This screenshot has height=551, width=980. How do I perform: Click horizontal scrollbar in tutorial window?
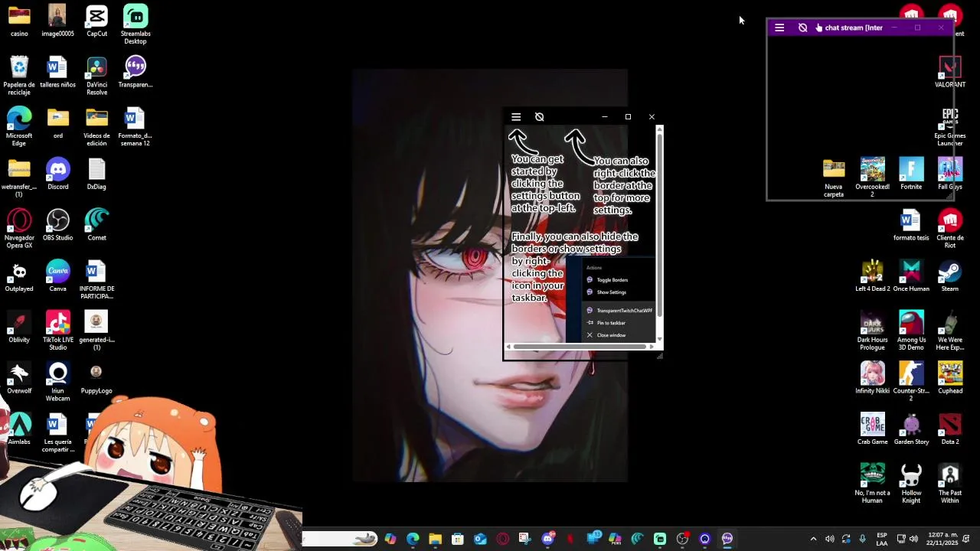[580, 347]
